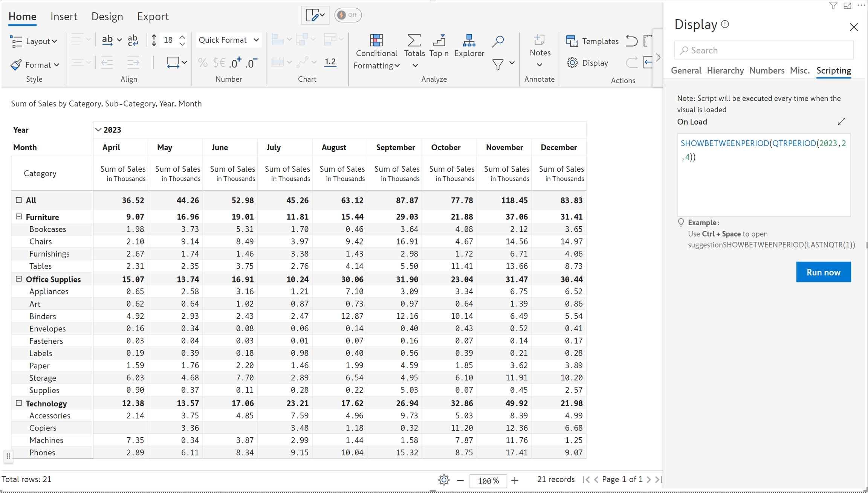Click the Display gear icon in ribbon
Image resolution: width=868 pixels, height=493 pixels.
(572, 63)
